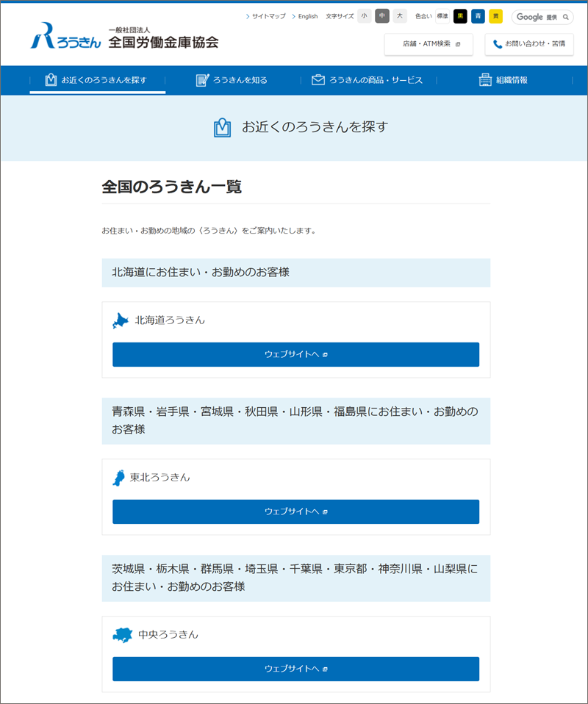Open the 店舗・ATM検索 button
This screenshot has height=704, width=588.
point(429,44)
